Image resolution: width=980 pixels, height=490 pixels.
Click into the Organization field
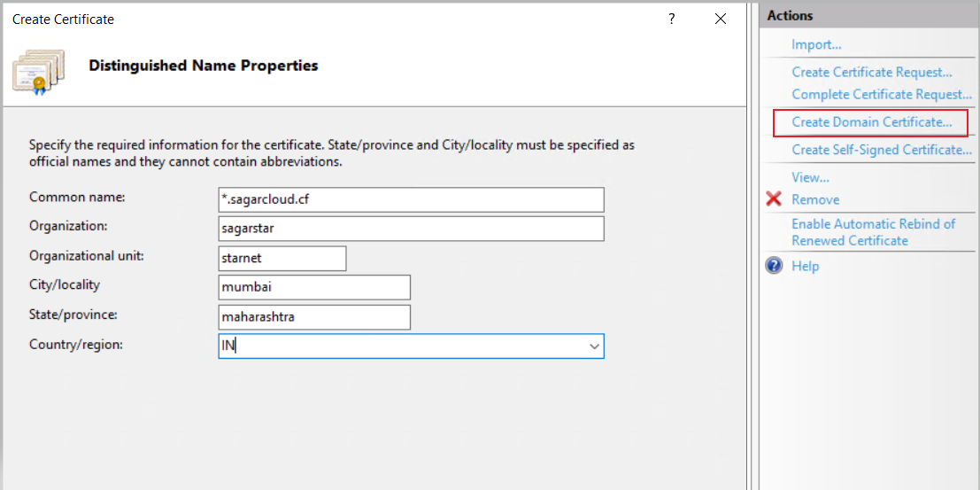coord(411,229)
